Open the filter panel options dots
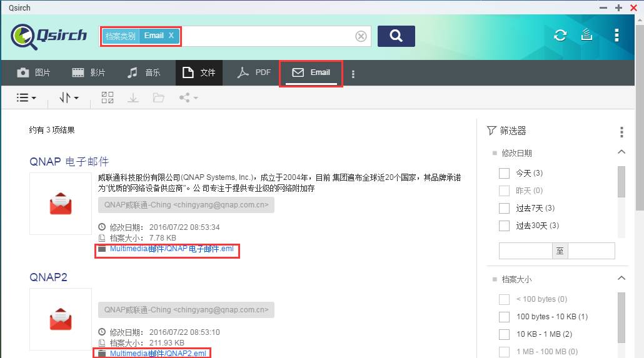 point(621,132)
